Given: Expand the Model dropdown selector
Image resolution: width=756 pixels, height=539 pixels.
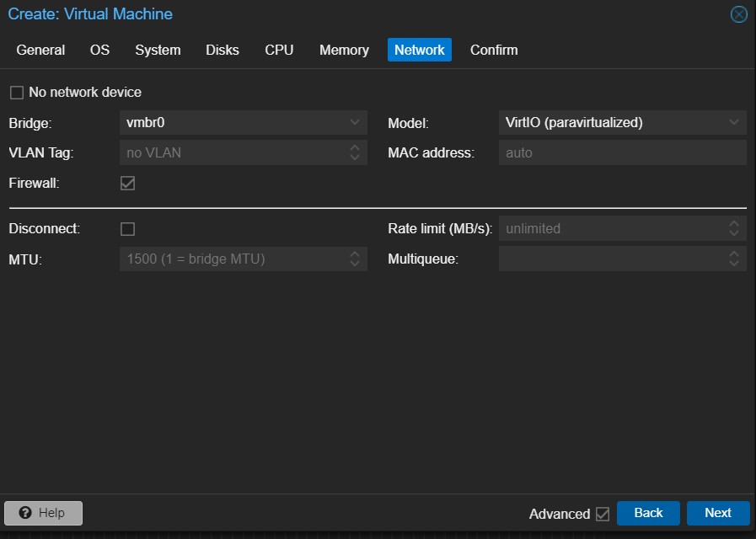Looking at the screenshot, I should [734, 123].
